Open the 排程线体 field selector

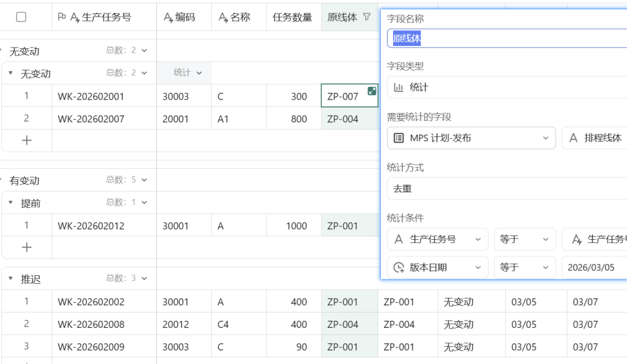(594, 138)
